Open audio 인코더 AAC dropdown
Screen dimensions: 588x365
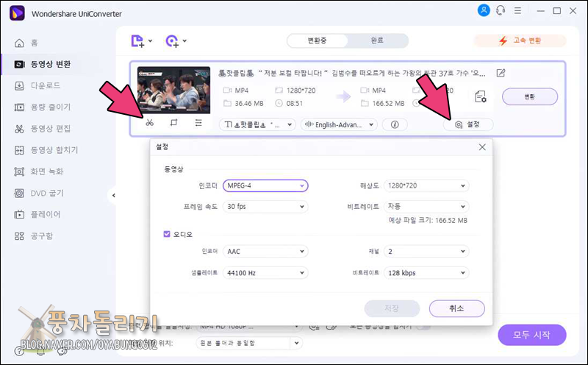point(265,251)
